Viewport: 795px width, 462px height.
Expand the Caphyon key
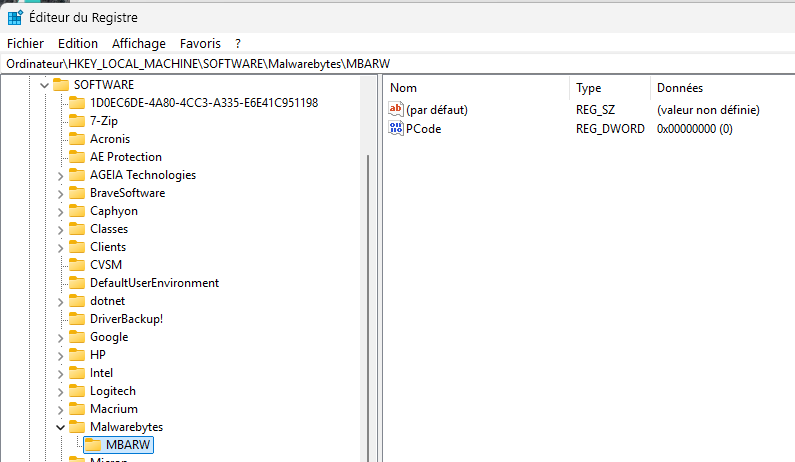[60, 212]
